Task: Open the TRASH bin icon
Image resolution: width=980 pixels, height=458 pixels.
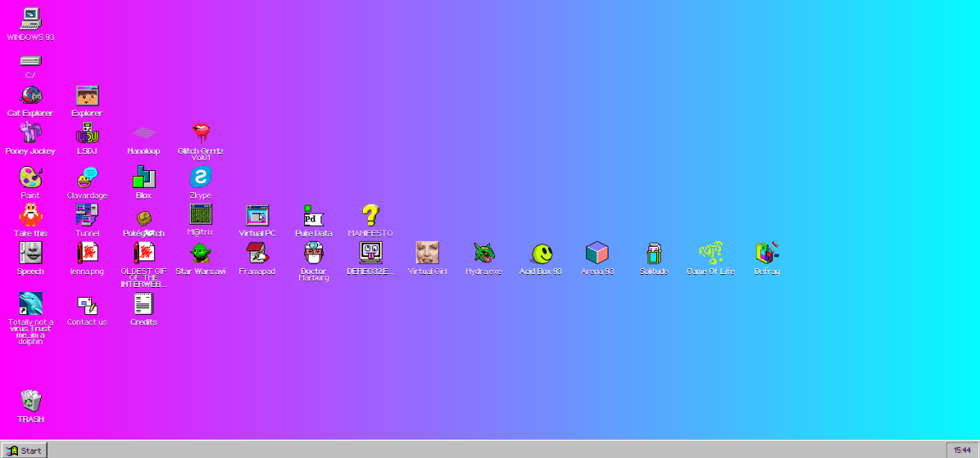Action: 31,401
